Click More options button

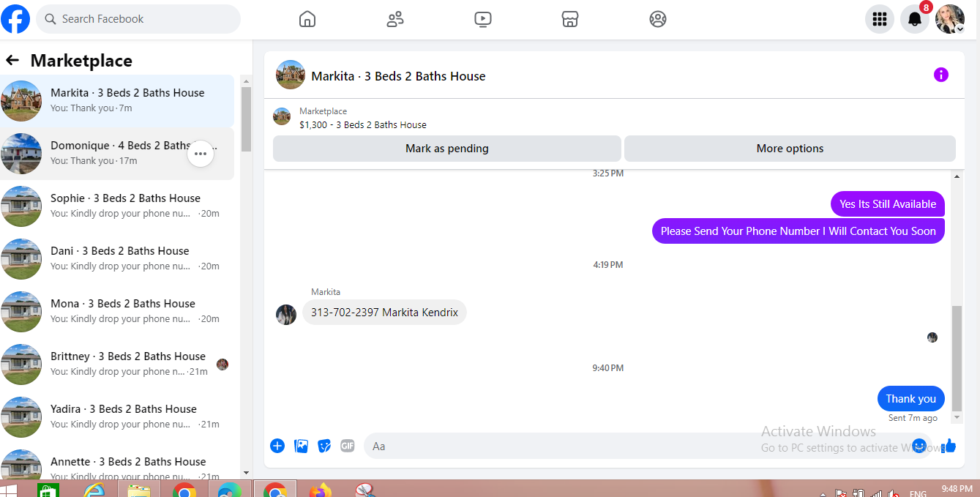pos(790,149)
